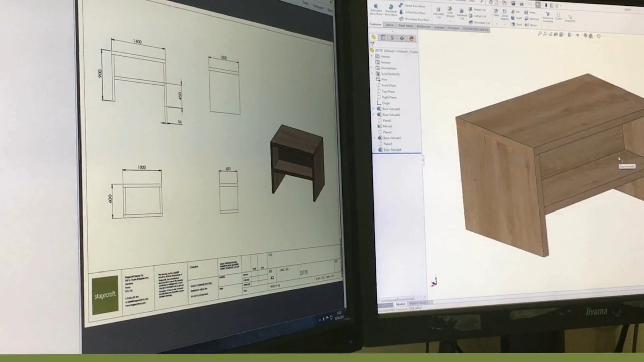644x362 pixels.
Task: Switch to the Sheet Metal tab
Action: (x=406, y=26)
